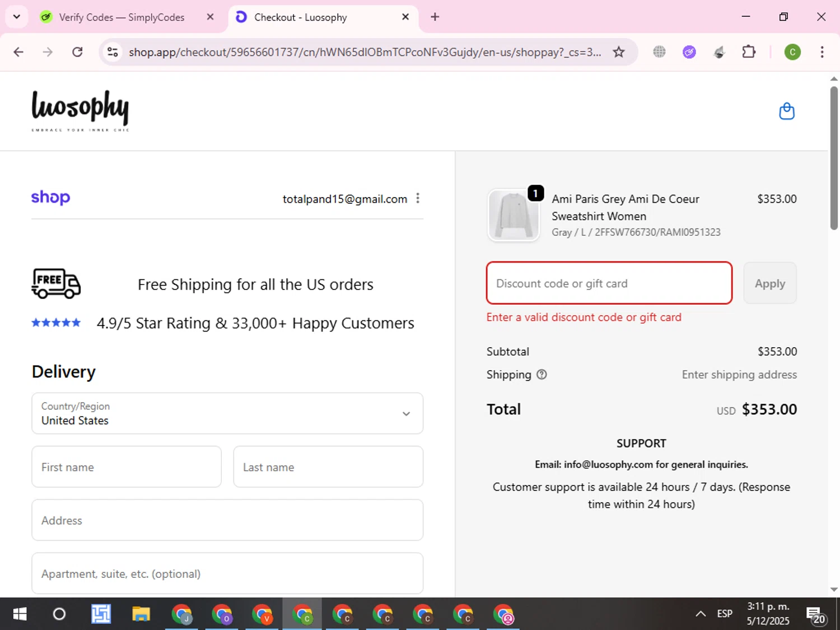Viewport: 840px width, 630px height.
Task: Open the Windows notification center
Action: [816, 614]
